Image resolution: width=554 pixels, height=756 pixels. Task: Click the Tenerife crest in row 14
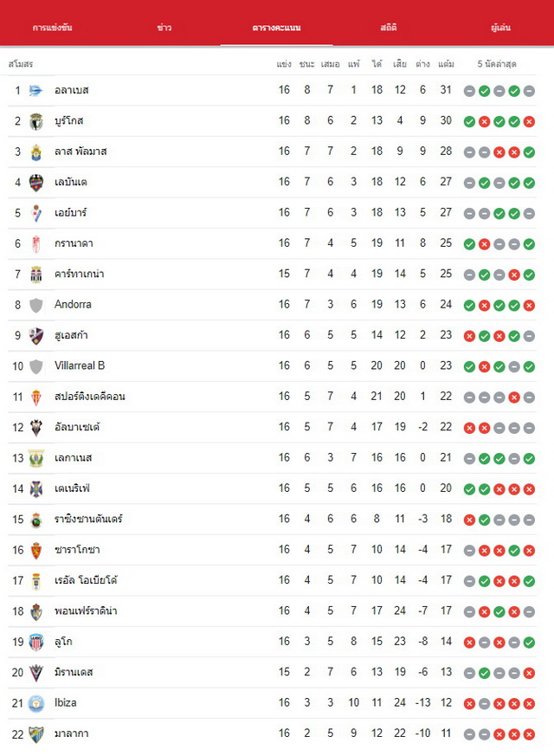point(36,489)
